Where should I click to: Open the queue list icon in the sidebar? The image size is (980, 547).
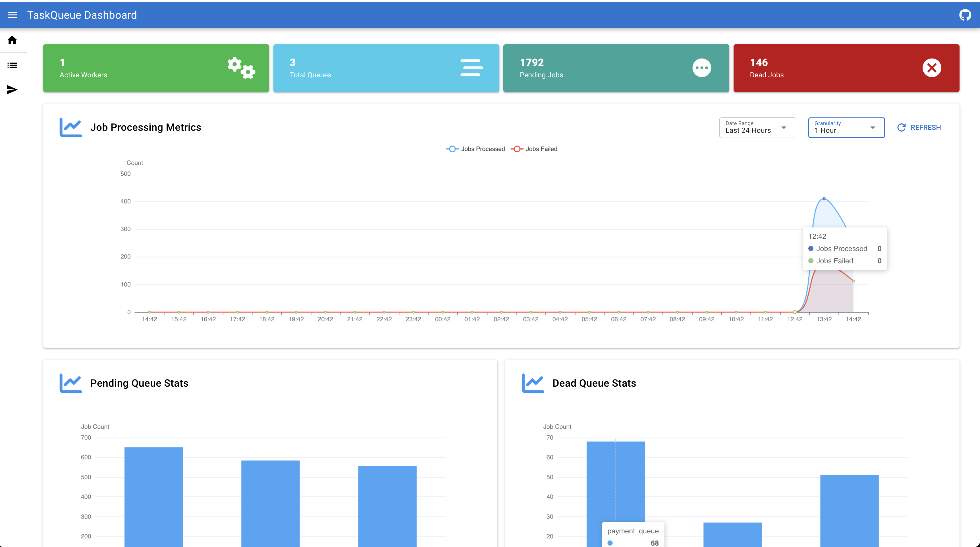[x=12, y=65]
